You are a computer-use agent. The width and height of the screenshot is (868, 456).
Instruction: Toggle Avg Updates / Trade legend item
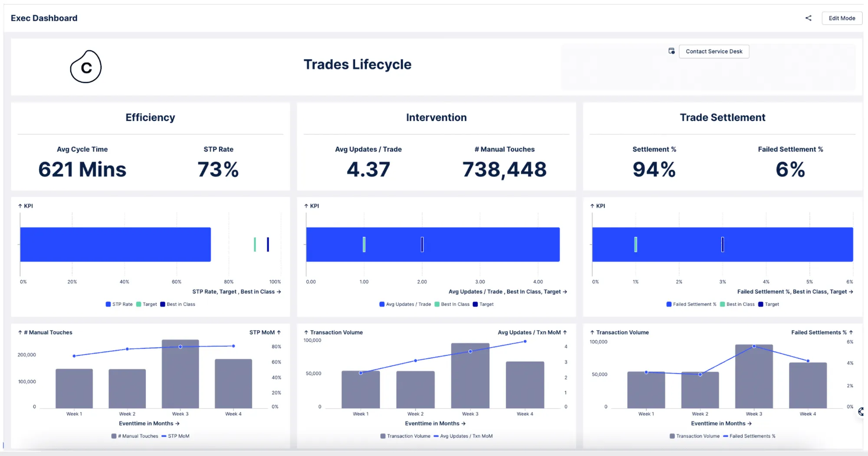(x=405, y=304)
